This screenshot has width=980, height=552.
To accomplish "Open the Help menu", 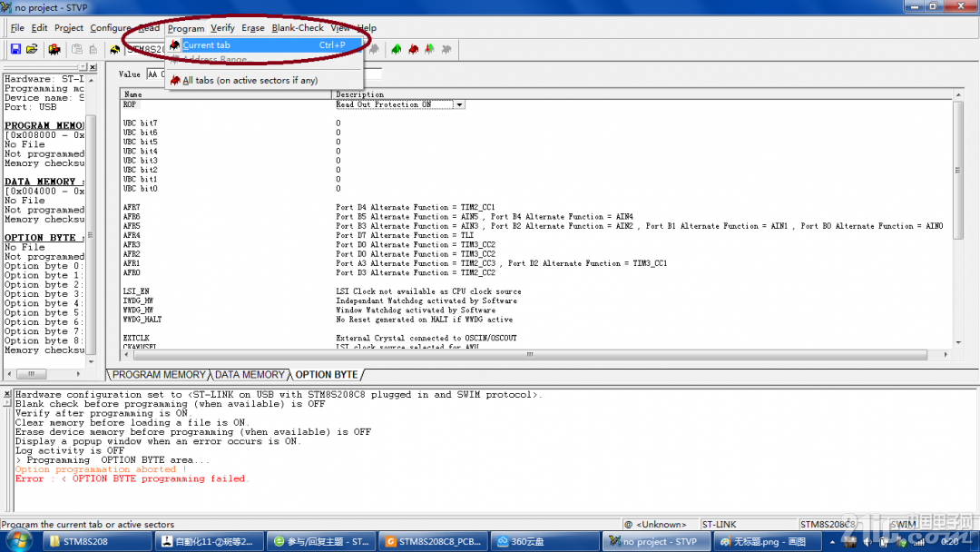I will point(367,27).
